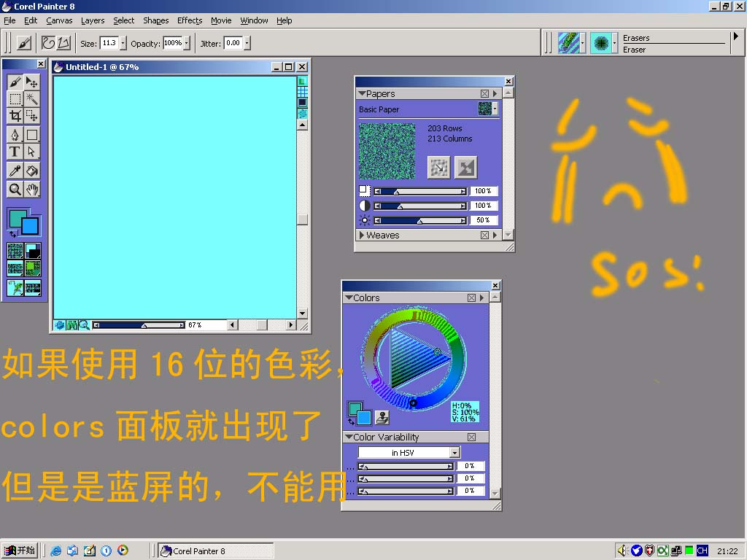Close the Colors palette via X box
Image resolution: width=747 pixels, height=560 pixels.
471,297
